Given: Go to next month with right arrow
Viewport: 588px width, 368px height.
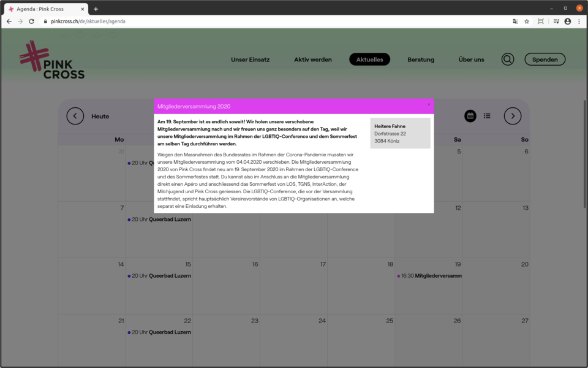Looking at the screenshot, I should tap(513, 116).
